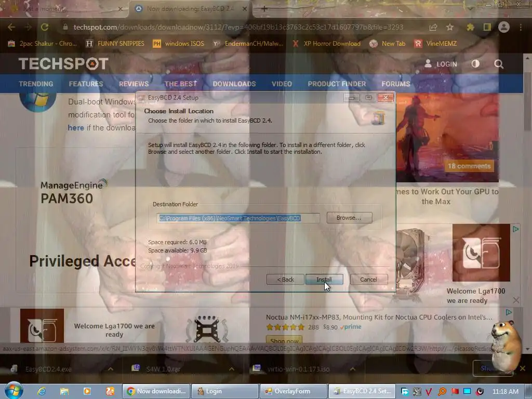Expand options for EasyBCD2.4.exe download
The width and height of the screenshot is (532, 399).
[x=111, y=369]
